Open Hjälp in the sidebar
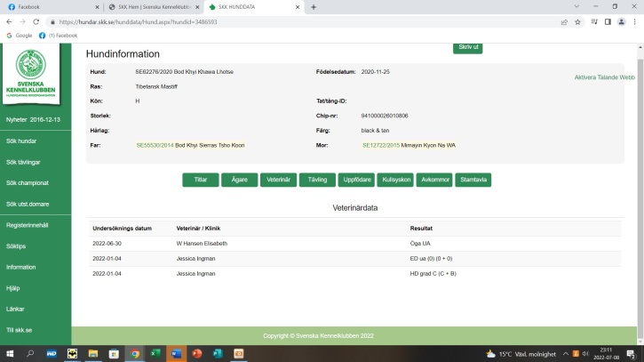Screen dimensions: 644x362 tap(12, 288)
